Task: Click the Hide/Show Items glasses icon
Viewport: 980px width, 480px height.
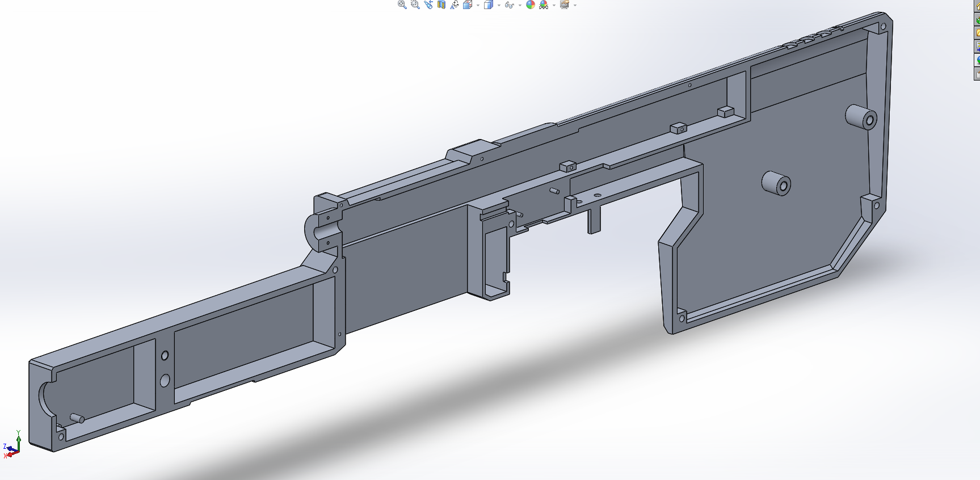Action: point(510,5)
